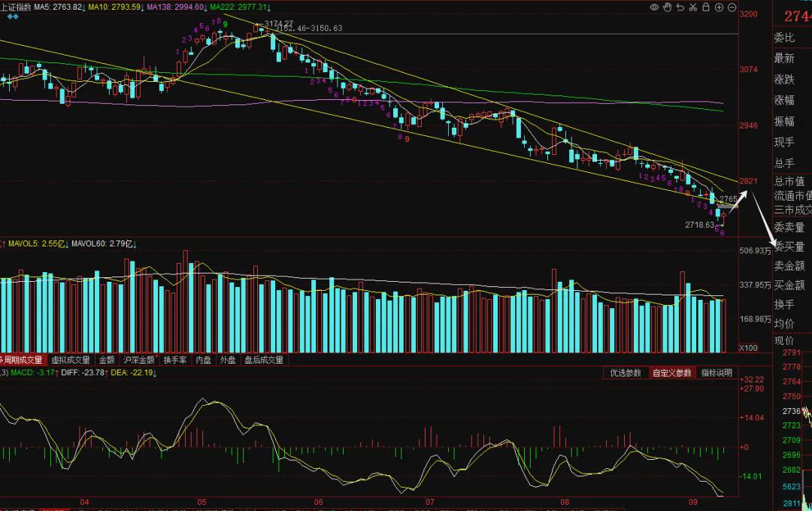Image resolution: width=812 pixels, height=511 pixels.
Task: Click the 506.93万 volume axis label
Action: [x=755, y=250]
